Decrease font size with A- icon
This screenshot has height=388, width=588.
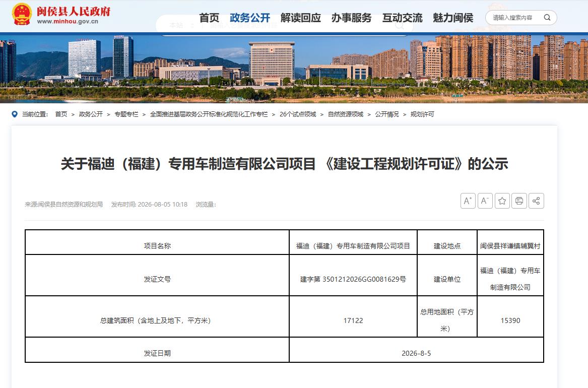click(x=485, y=201)
